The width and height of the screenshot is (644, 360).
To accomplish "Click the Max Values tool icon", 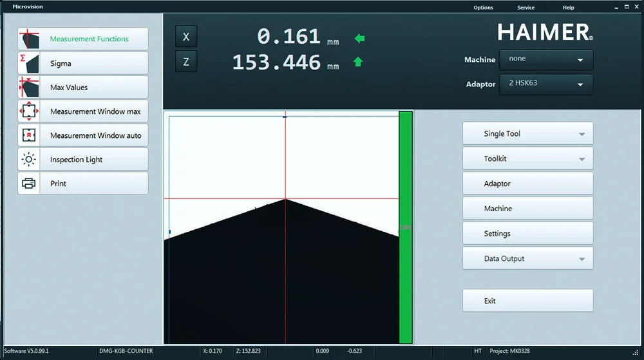I will [29, 87].
